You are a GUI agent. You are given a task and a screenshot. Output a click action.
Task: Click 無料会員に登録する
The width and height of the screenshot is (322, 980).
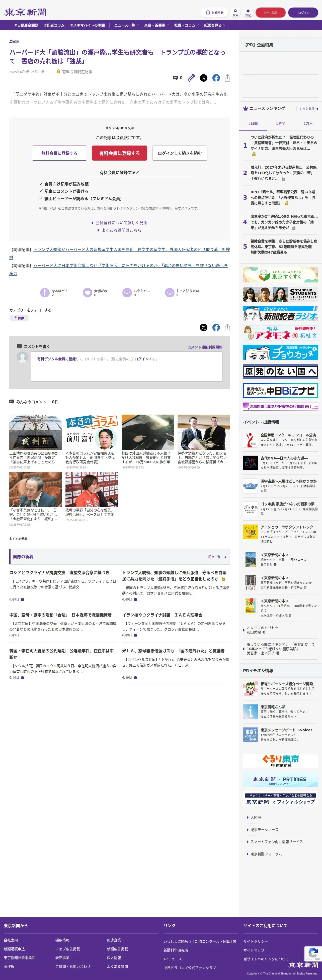(x=59, y=153)
